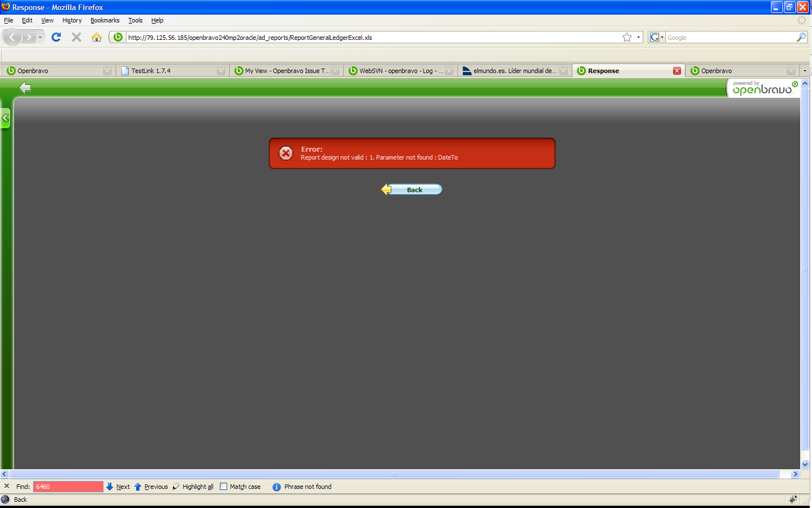Click the vertical scrollbar down arrow
Image resolution: width=812 pixels, height=508 pixels.
805,465
